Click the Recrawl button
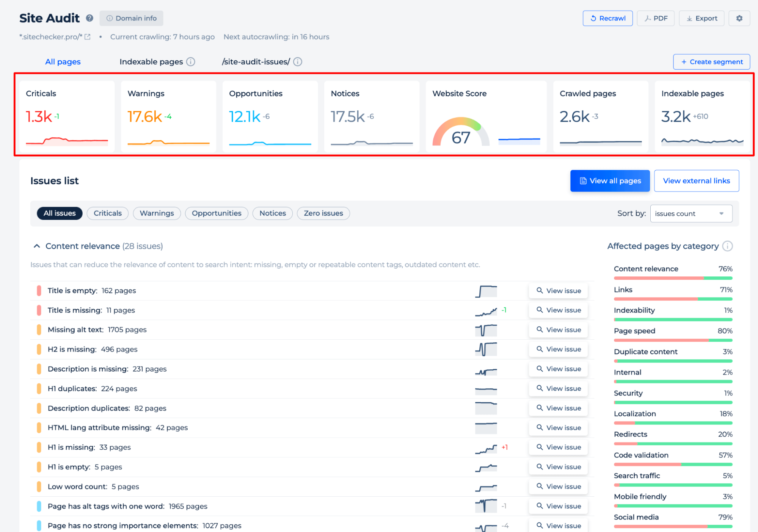 click(607, 18)
